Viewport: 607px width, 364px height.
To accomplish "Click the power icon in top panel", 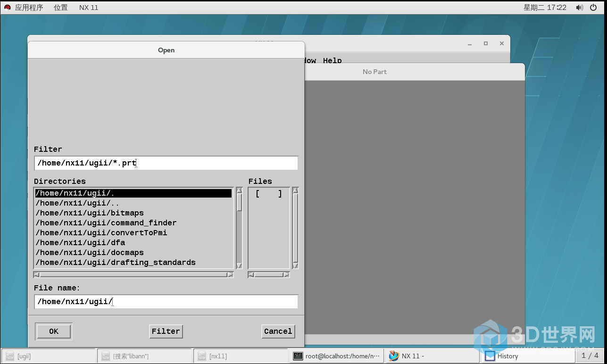I will 593,8.
